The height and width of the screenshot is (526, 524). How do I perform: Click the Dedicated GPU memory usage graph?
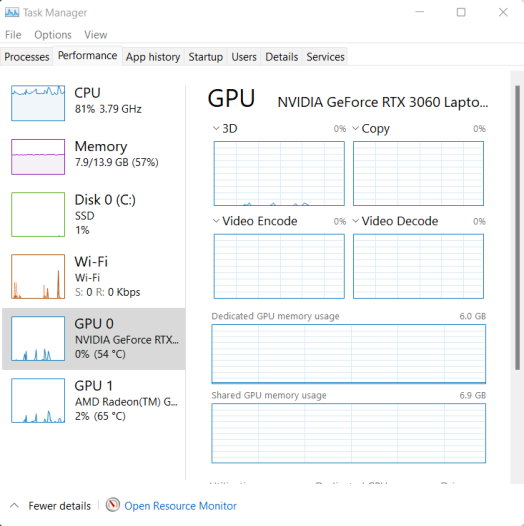tap(349, 354)
